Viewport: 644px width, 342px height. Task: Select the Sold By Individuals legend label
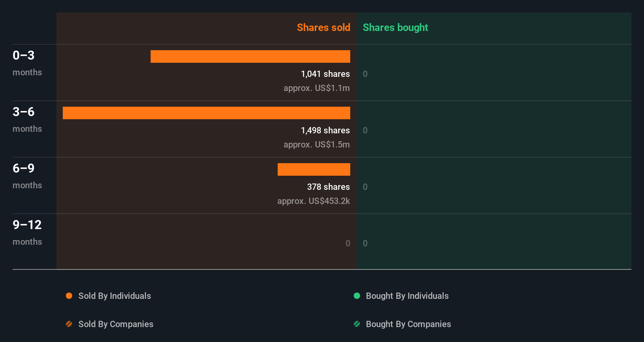point(115,296)
